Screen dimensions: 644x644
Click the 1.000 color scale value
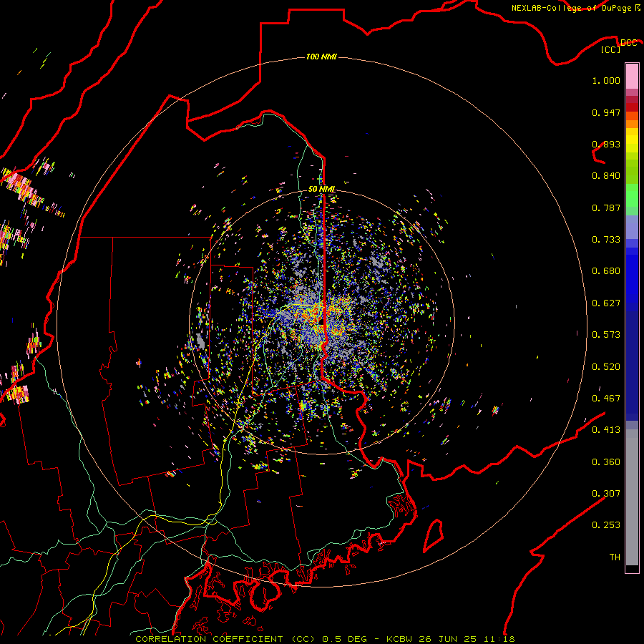(606, 80)
